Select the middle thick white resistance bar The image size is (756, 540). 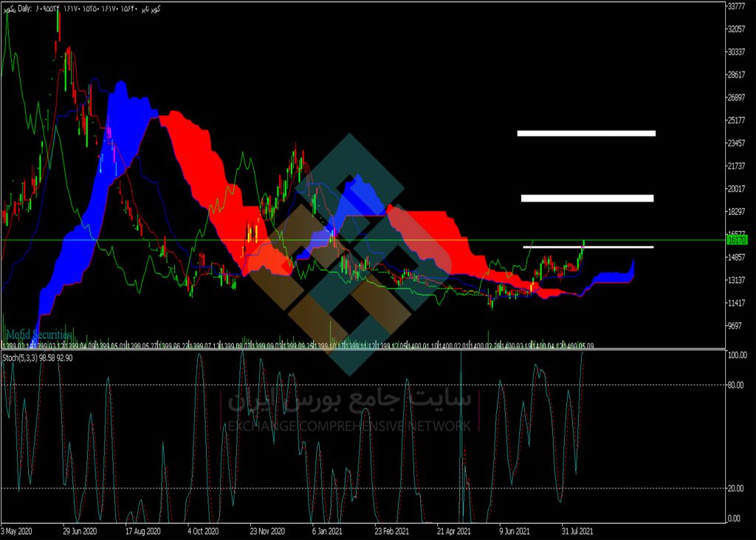587,198
